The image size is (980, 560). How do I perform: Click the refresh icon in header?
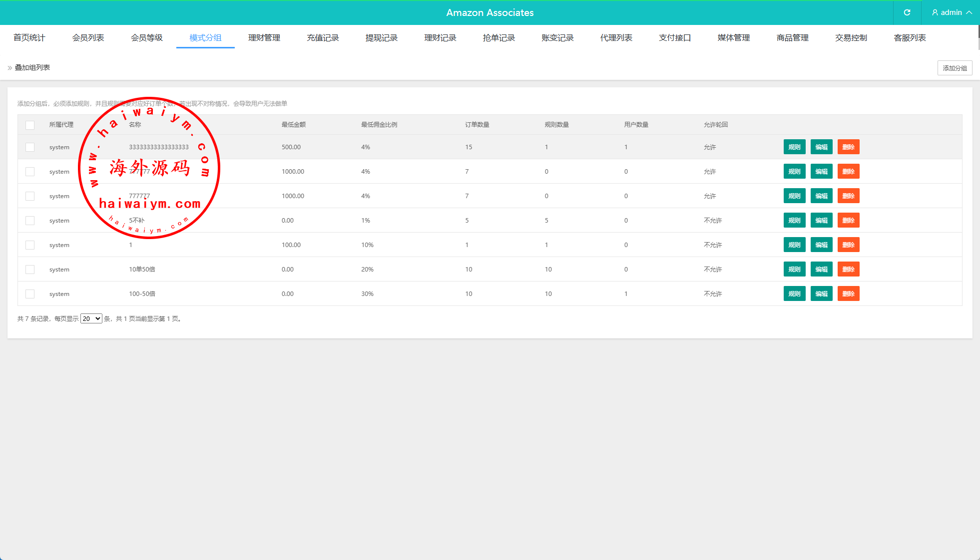click(907, 12)
